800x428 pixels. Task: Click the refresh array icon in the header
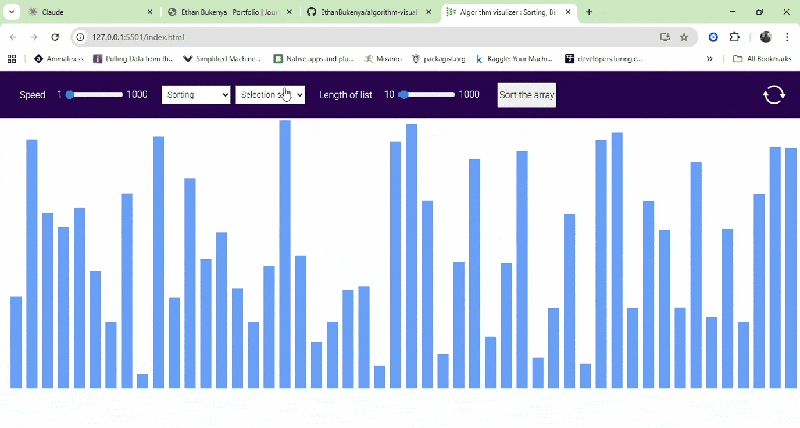tap(773, 95)
